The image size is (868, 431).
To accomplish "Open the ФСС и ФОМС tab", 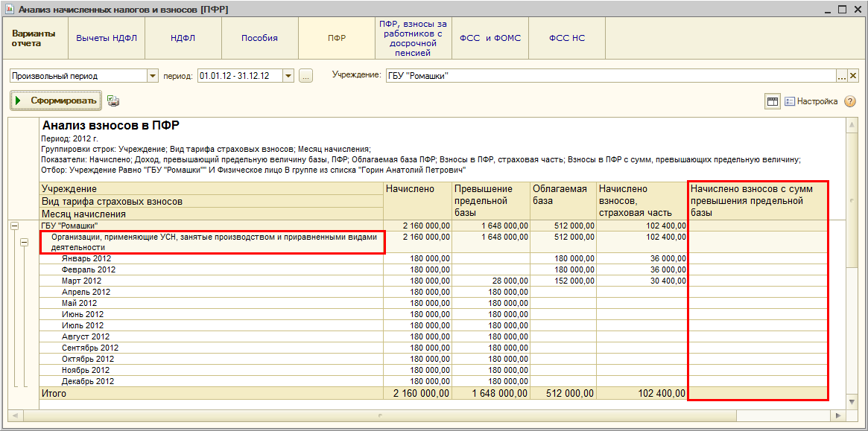I will click(x=490, y=38).
